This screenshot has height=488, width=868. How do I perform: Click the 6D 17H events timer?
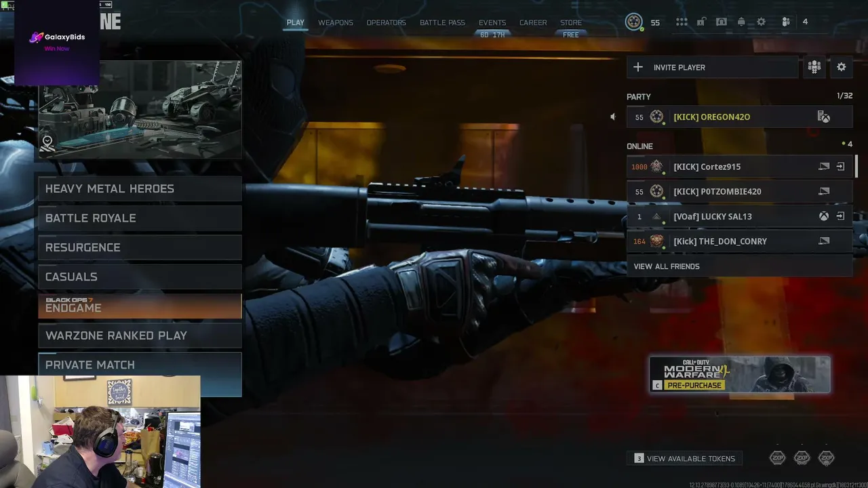[x=492, y=35]
